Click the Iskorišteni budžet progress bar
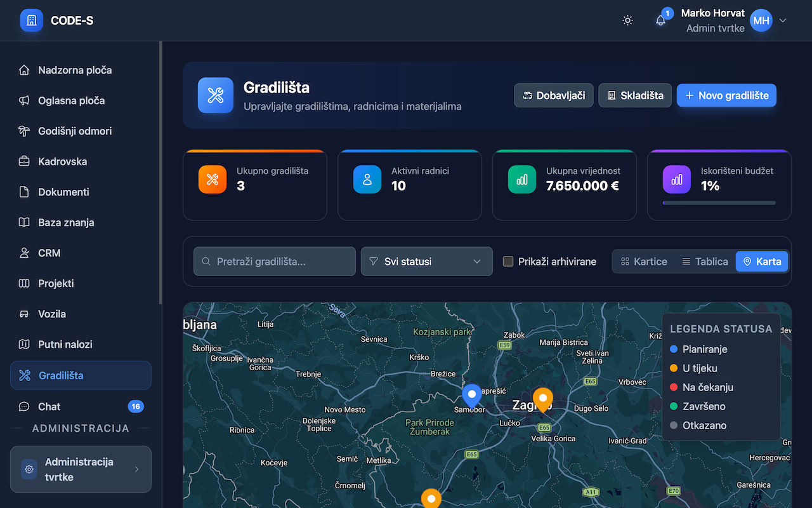Image resolution: width=812 pixels, height=508 pixels. coord(719,203)
